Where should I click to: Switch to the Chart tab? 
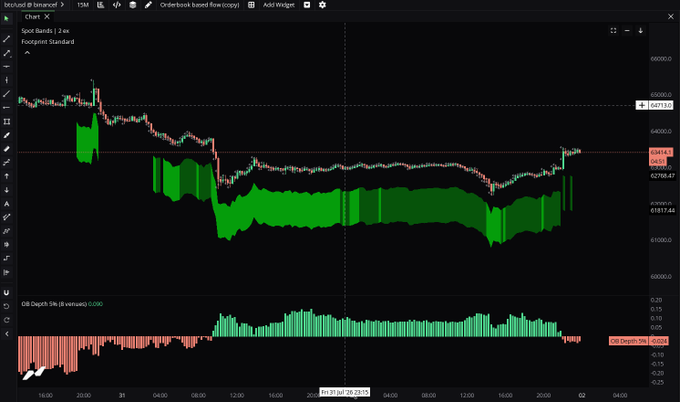32,16
